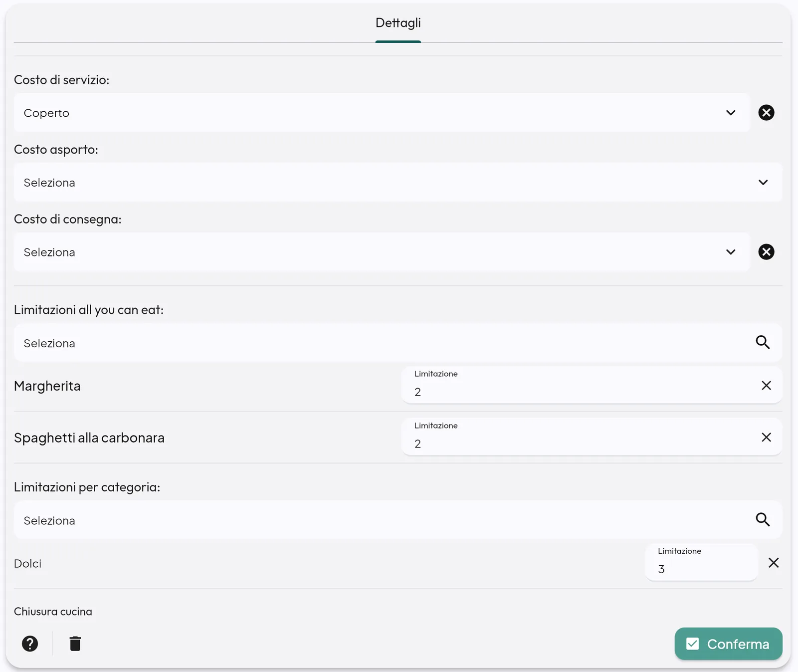The image size is (798, 672).
Task: Clear the Costo di consegna selection
Action: click(766, 252)
